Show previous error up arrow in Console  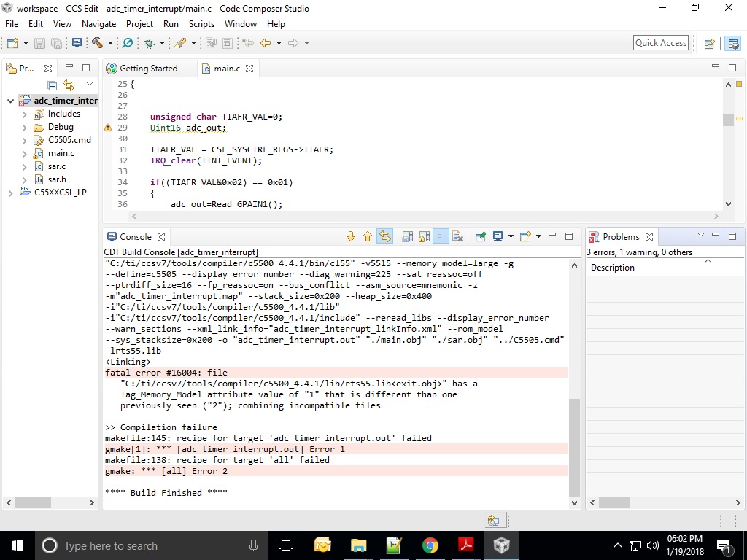pos(368,237)
